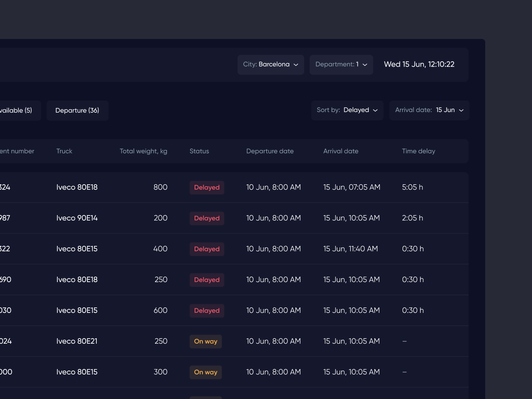Sort by the Time delay column
This screenshot has width=532, height=399.
[419, 151]
